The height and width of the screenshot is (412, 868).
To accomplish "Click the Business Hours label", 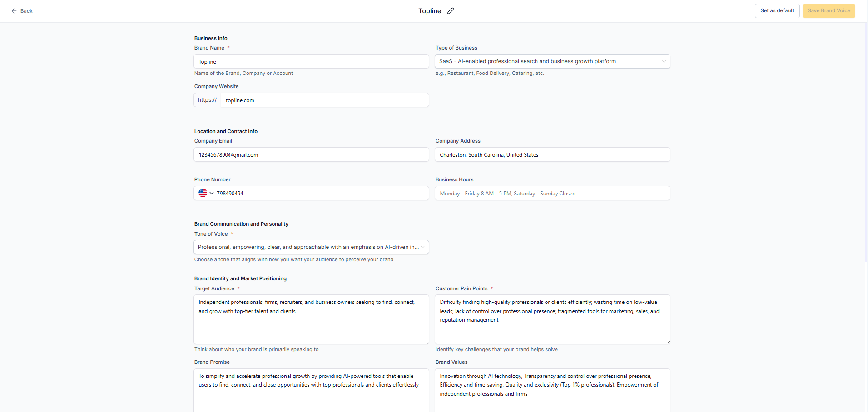I will (454, 179).
